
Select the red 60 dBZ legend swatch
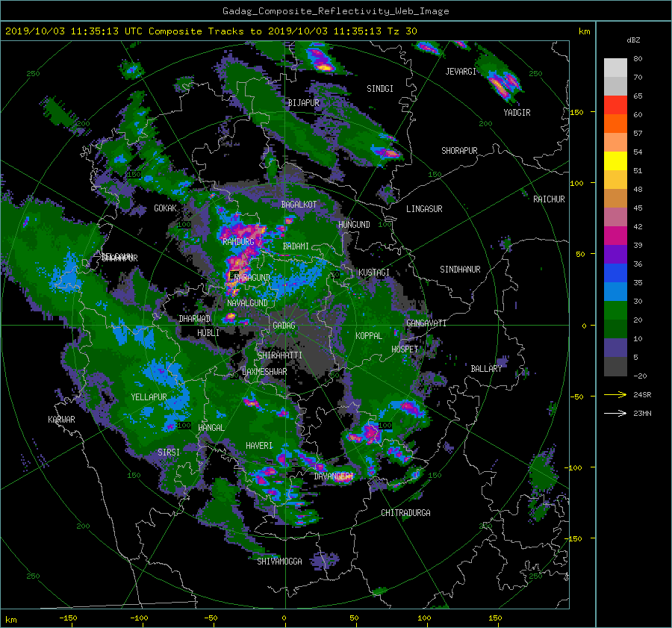(615, 105)
